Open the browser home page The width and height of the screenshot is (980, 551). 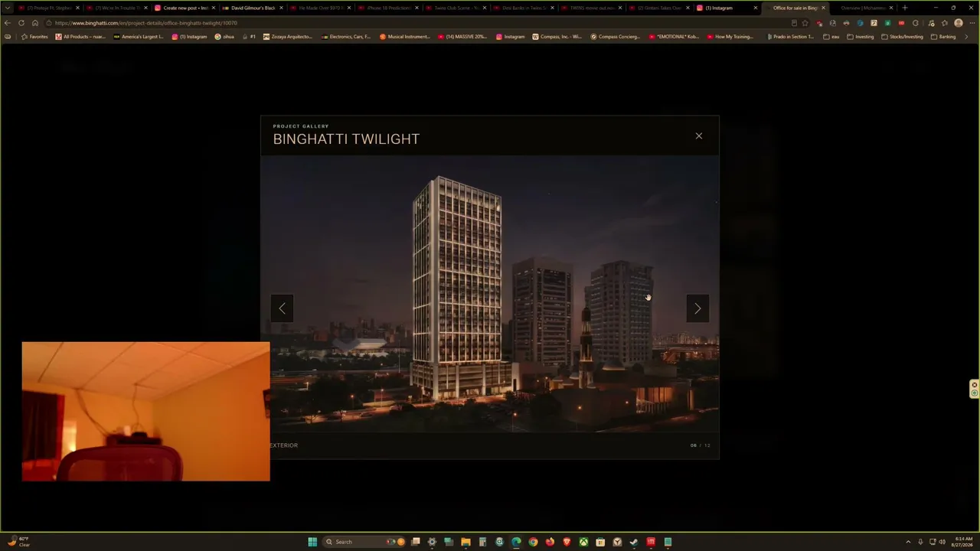tap(35, 23)
